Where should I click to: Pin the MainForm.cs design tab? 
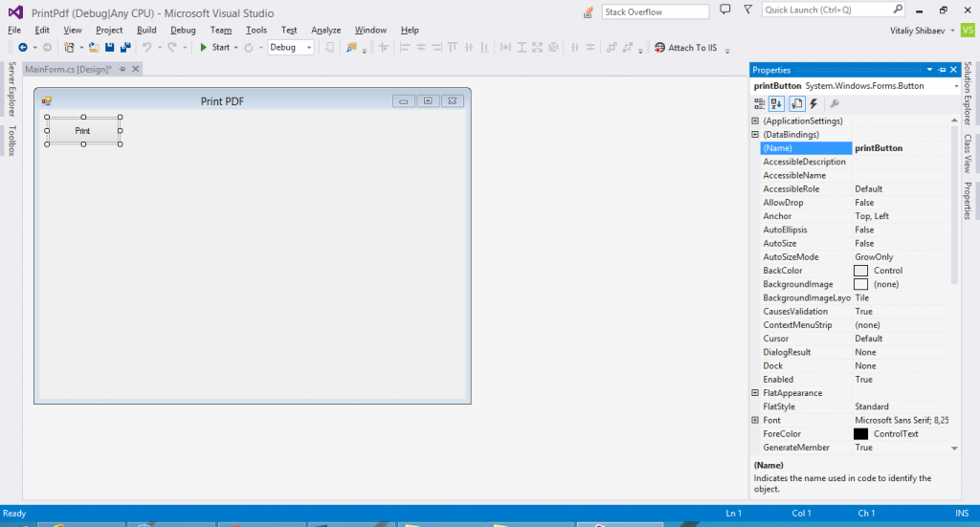tap(122, 69)
